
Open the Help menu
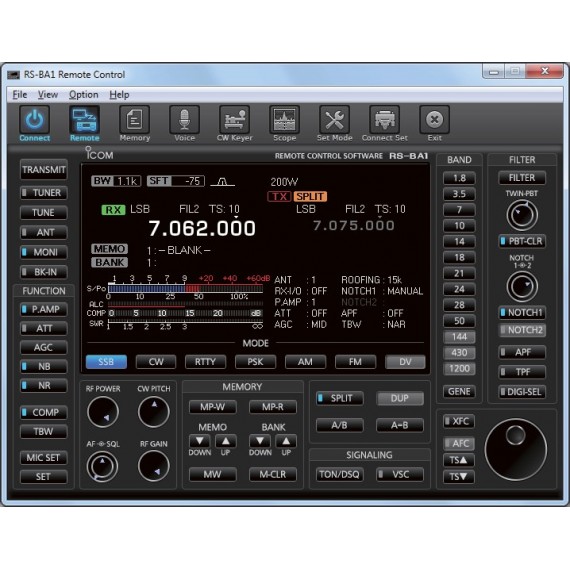119,95
